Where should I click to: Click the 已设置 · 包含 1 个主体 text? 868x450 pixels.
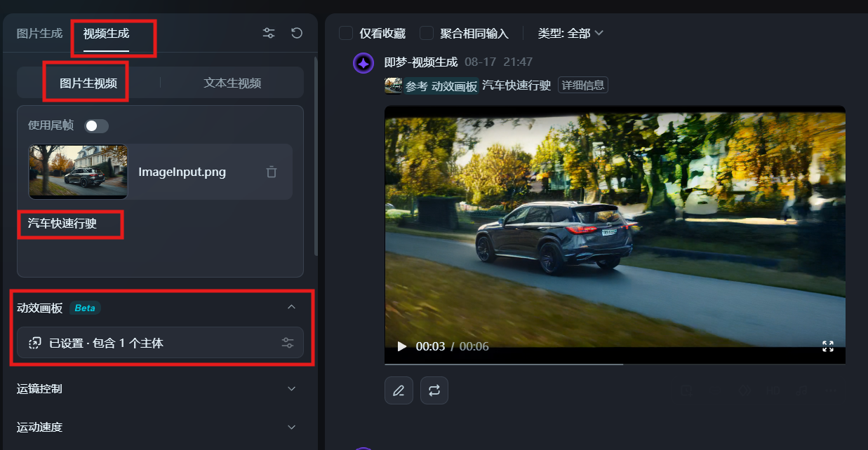(106, 343)
